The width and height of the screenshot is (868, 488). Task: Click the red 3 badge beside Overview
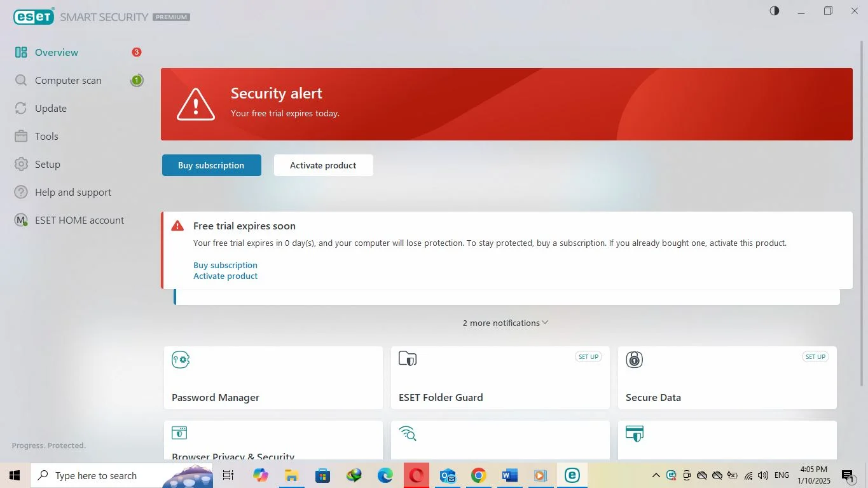click(x=136, y=52)
